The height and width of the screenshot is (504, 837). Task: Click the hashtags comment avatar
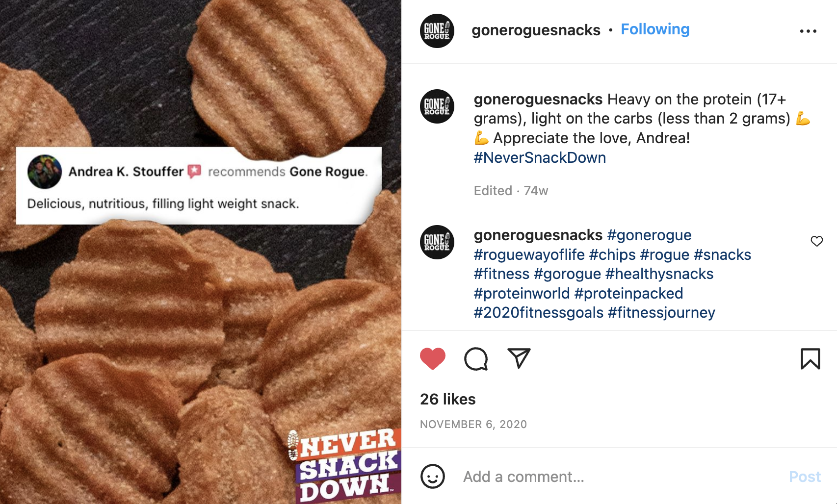tap(437, 242)
